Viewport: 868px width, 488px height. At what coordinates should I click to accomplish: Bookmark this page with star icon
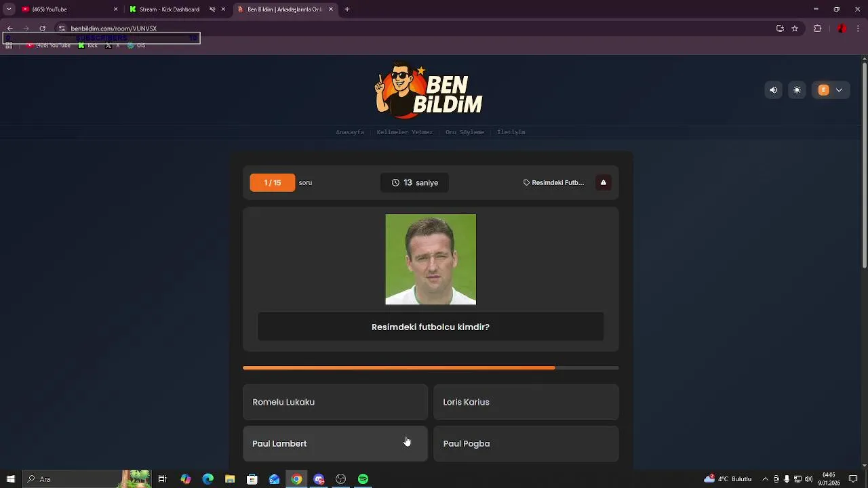pyautogui.click(x=795, y=28)
